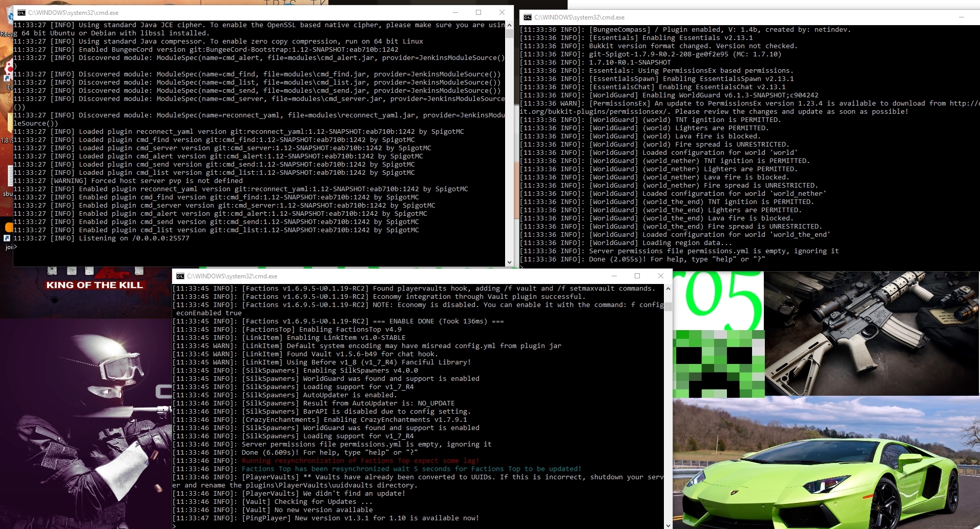Viewport: 980px width, 529px height.
Task: Click "Loaded configuration for world 'world_nether'" line
Action: click(x=673, y=194)
